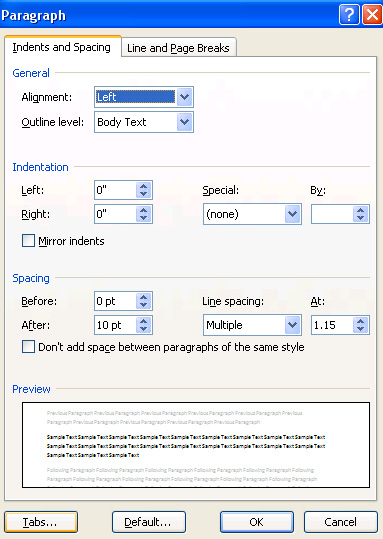
Task: Decrease the By indentation amount
Action: coord(361,218)
